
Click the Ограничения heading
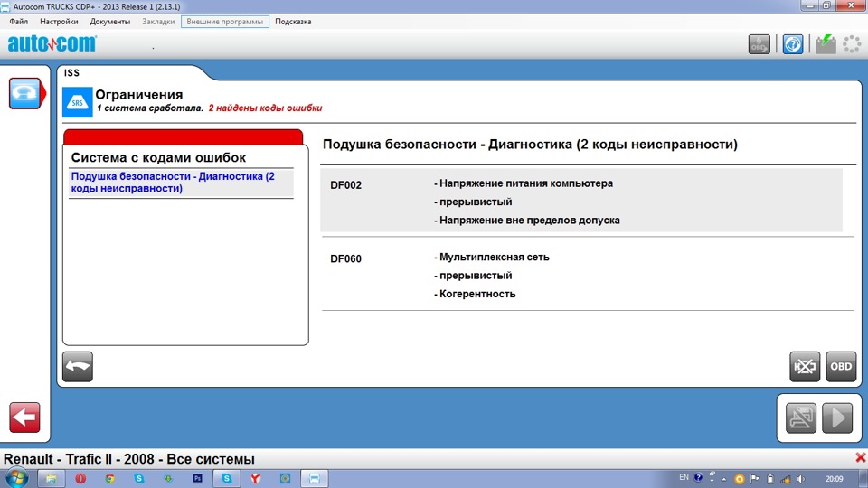[139, 95]
